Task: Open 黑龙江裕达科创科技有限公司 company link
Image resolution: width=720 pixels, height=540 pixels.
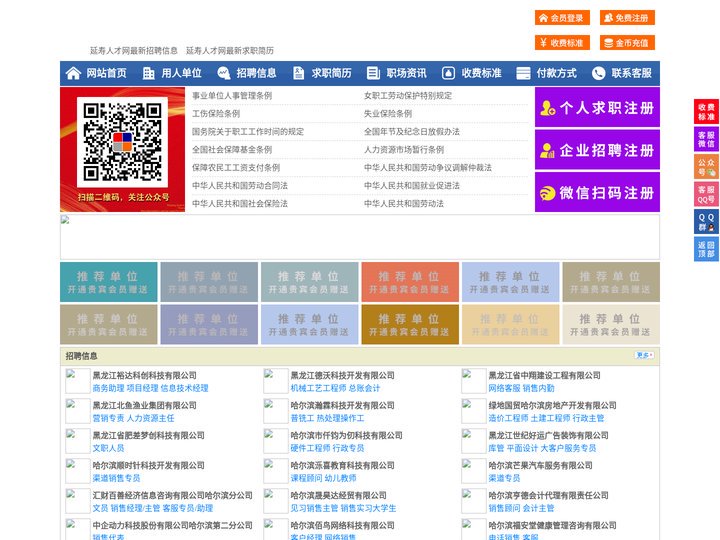Action: coord(145,375)
